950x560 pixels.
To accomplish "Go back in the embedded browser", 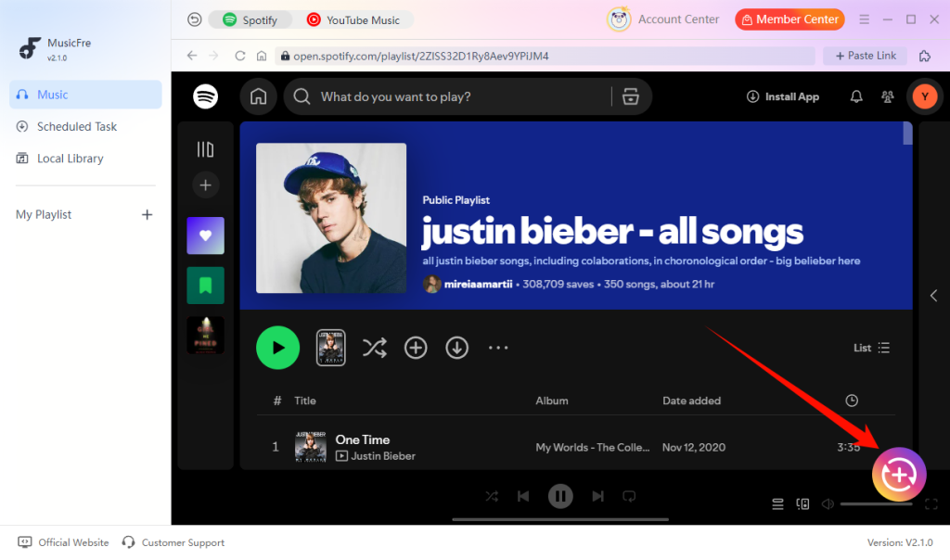I will (x=192, y=56).
